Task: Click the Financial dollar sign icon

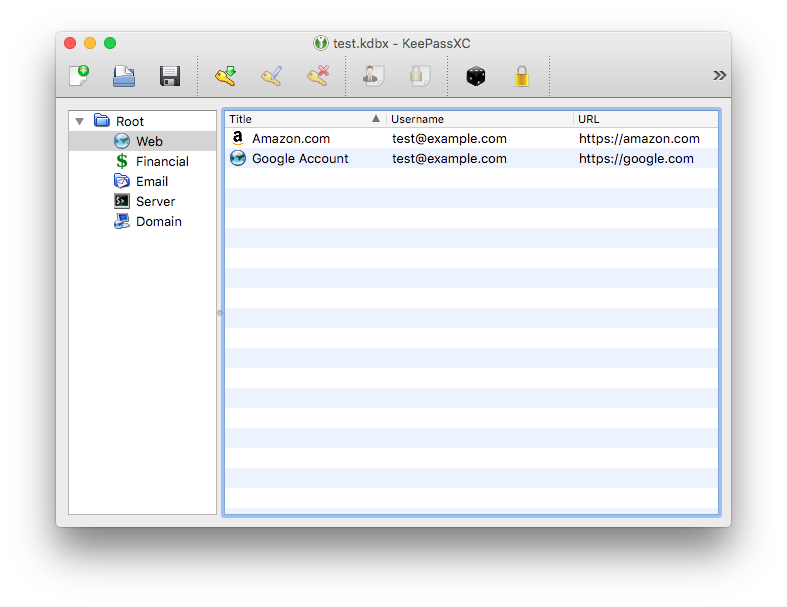Action: [x=121, y=161]
